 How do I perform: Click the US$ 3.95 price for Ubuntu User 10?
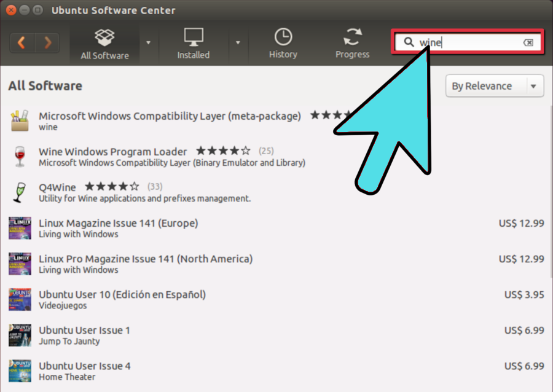click(x=524, y=295)
